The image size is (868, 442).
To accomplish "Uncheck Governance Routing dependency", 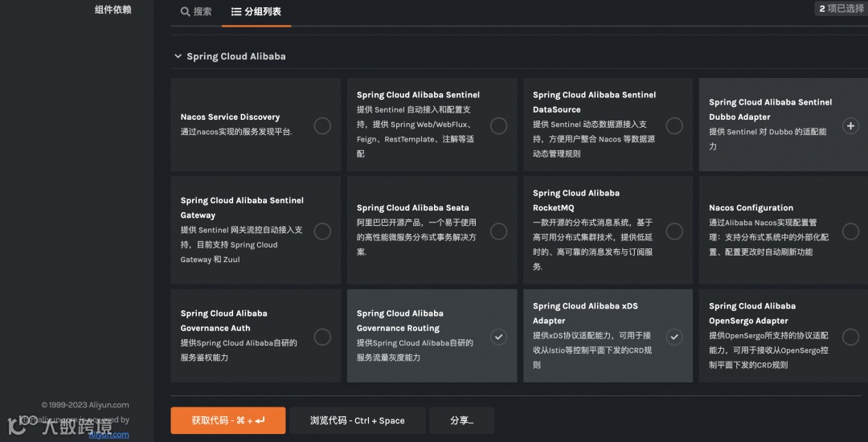I will tap(498, 337).
